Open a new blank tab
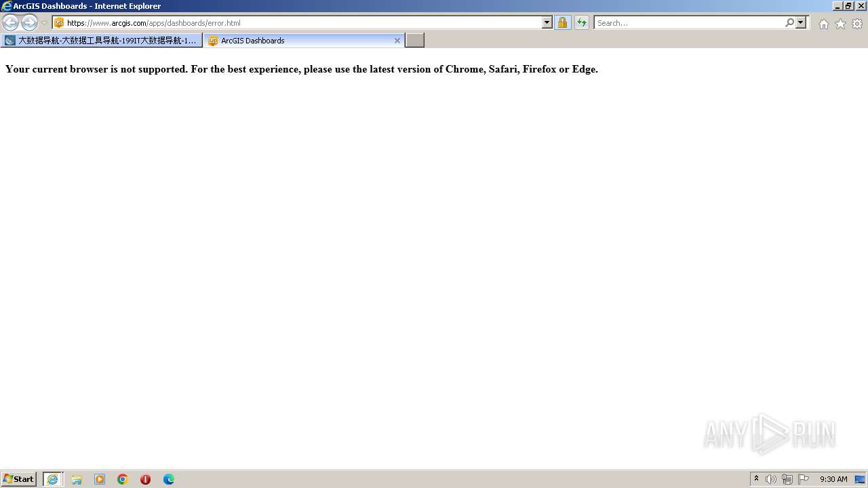Viewport: 868px width, 488px height. pyautogui.click(x=415, y=41)
